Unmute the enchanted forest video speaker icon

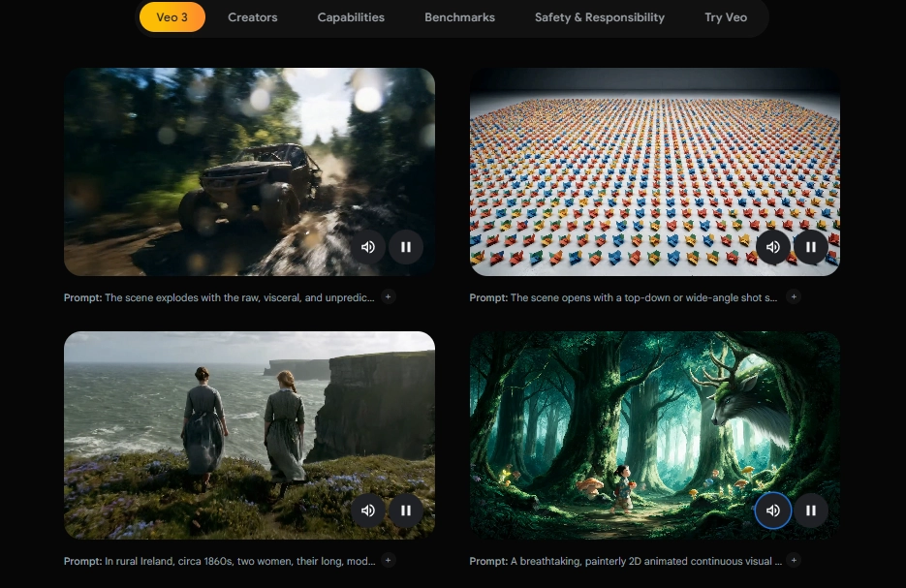(773, 511)
